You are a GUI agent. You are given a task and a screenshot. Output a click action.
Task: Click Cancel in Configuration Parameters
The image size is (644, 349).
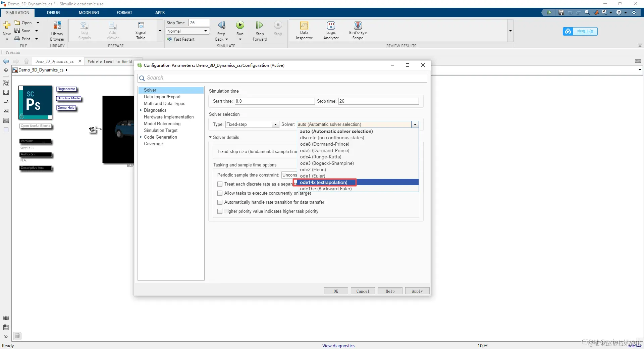[x=363, y=291]
